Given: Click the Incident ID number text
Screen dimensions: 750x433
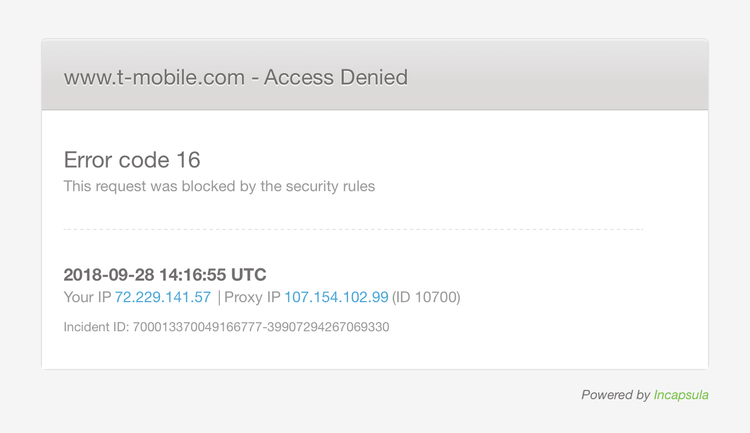Looking at the screenshot, I should pos(261,327).
